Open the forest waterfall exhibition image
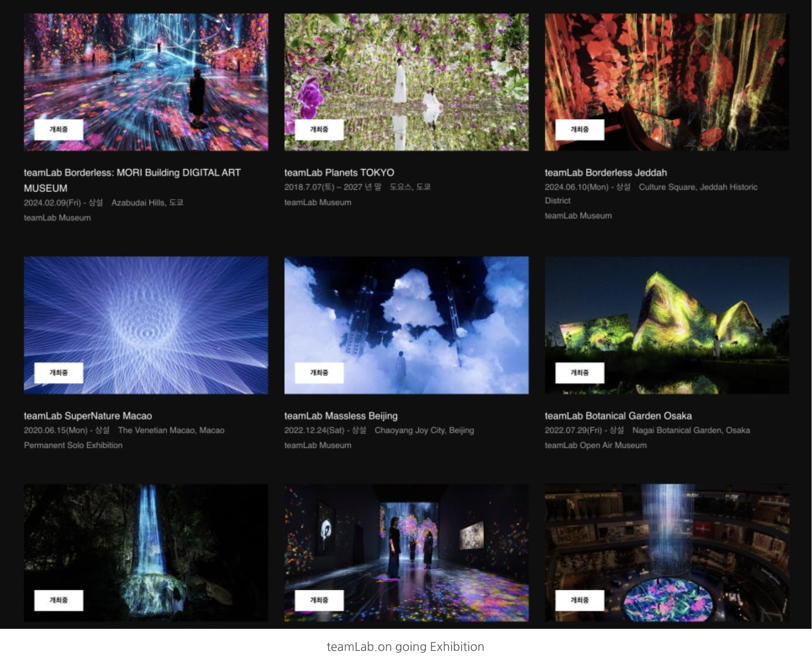The image size is (812, 671). tap(146, 553)
